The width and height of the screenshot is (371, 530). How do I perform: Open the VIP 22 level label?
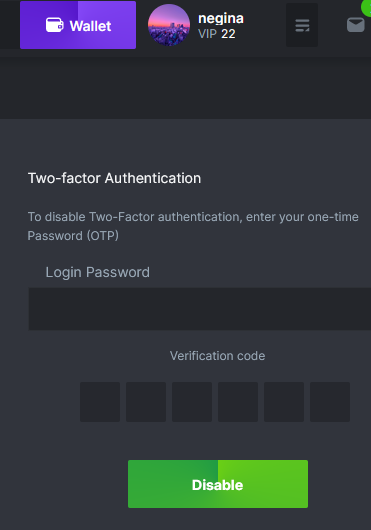pyautogui.click(x=217, y=34)
